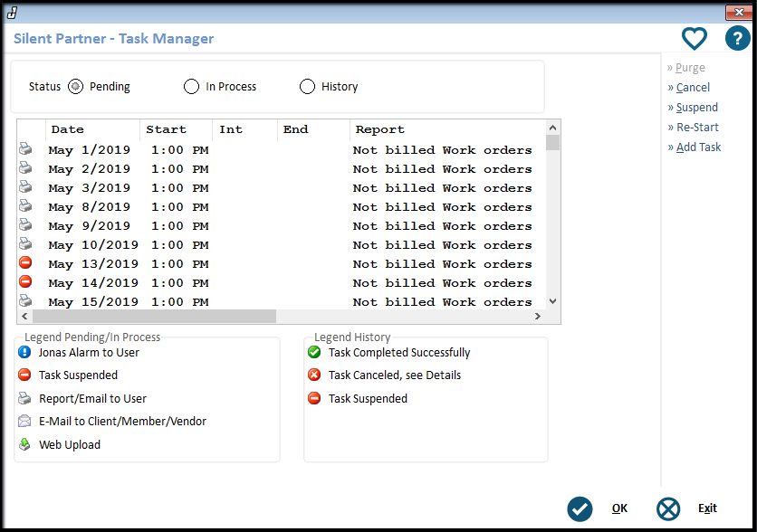Select the May 10/2019 date cell
The image size is (757, 532).
[93, 245]
